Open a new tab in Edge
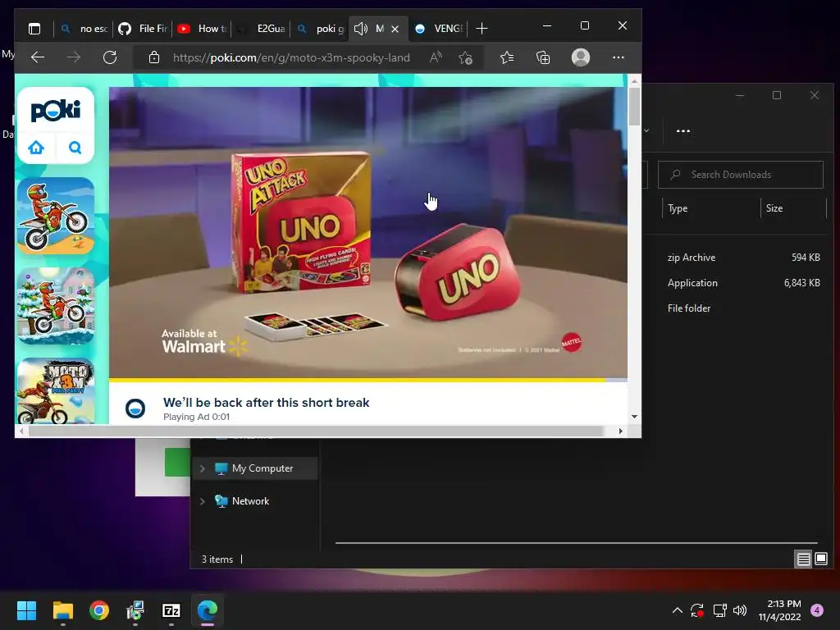 [x=482, y=29]
